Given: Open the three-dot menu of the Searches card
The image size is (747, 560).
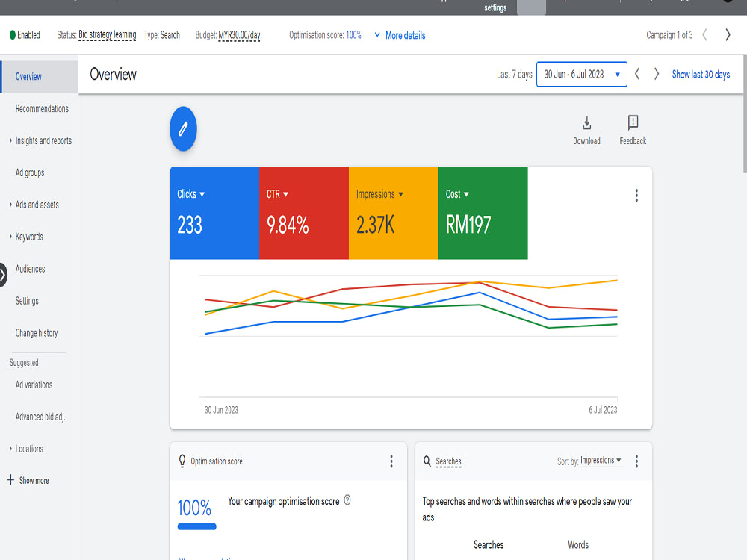Looking at the screenshot, I should pos(636,461).
